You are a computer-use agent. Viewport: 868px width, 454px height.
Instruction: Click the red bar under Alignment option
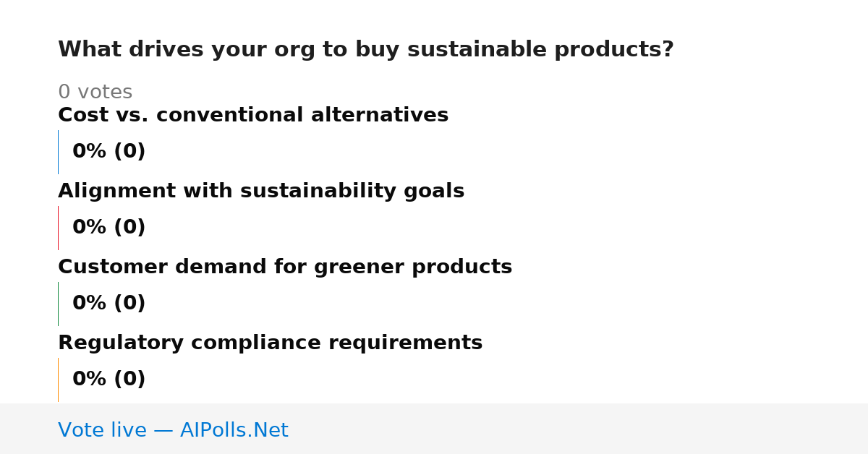pos(59,228)
